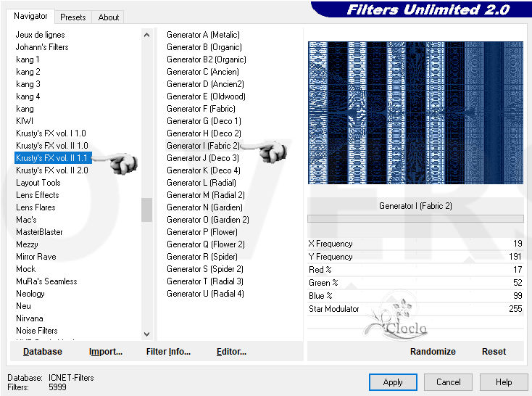Choose Generator I (Fabric 2) filter
Image resolution: width=532 pixels, height=396 pixels.
click(x=203, y=146)
